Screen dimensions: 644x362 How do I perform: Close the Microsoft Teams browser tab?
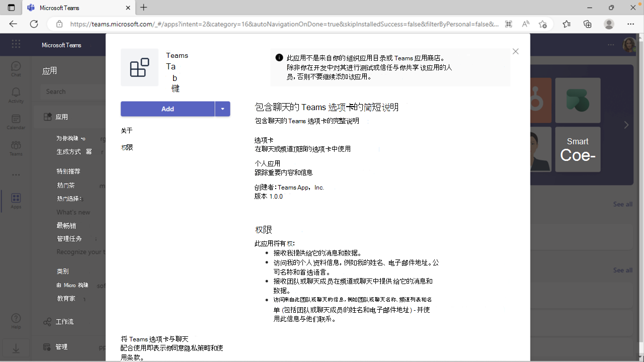point(128,8)
